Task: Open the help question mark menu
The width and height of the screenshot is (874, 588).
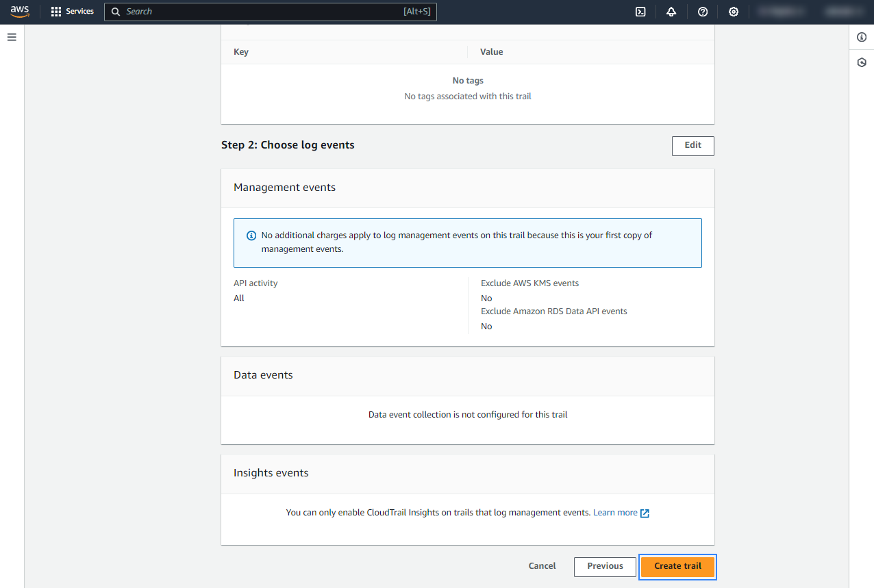Action: point(702,12)
